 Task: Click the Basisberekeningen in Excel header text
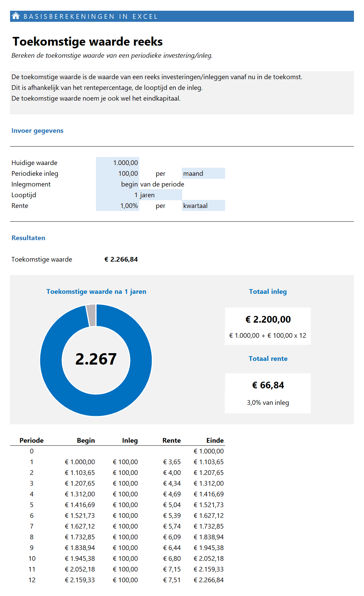(90, 16)
